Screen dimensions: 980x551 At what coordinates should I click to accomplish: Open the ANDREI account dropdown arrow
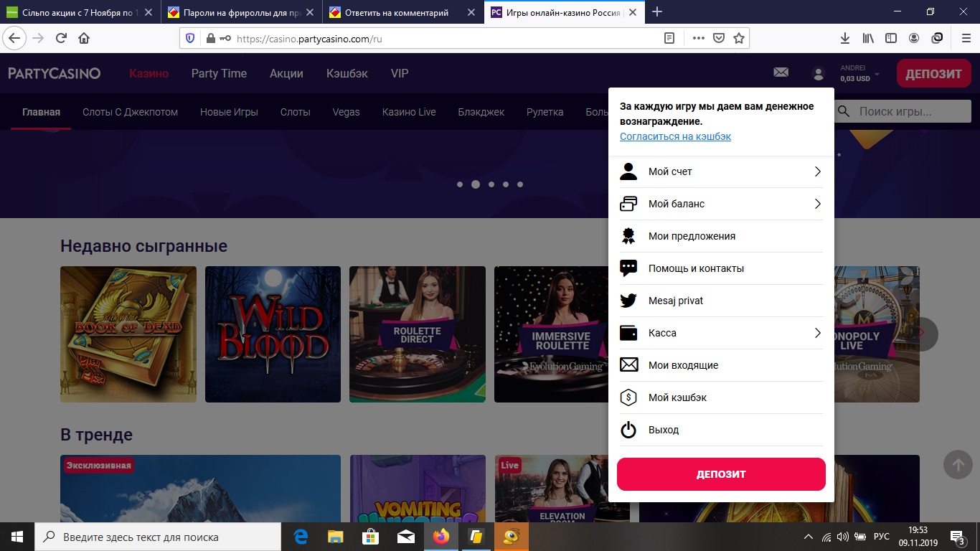tap(877, 73)
